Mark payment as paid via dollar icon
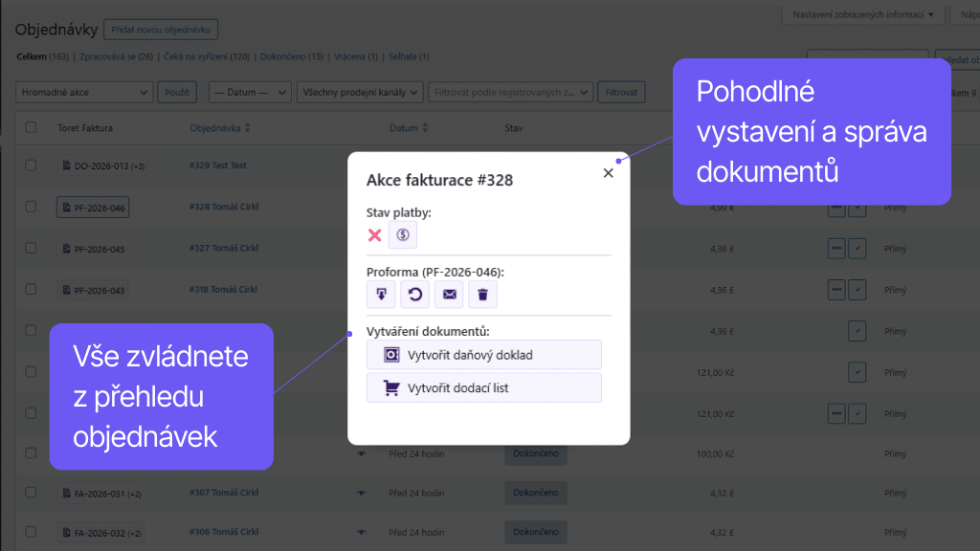 pos(402,233)
